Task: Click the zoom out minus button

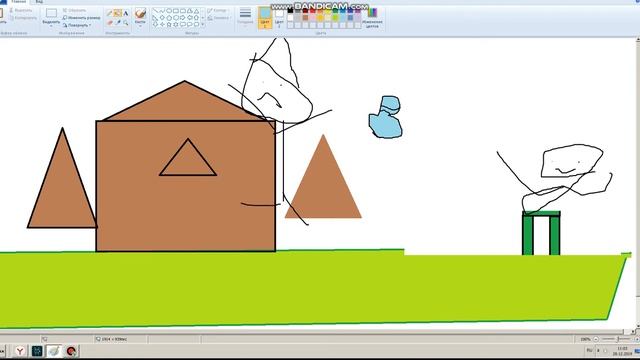Action: pyautogui.click(x=596, y=339)
